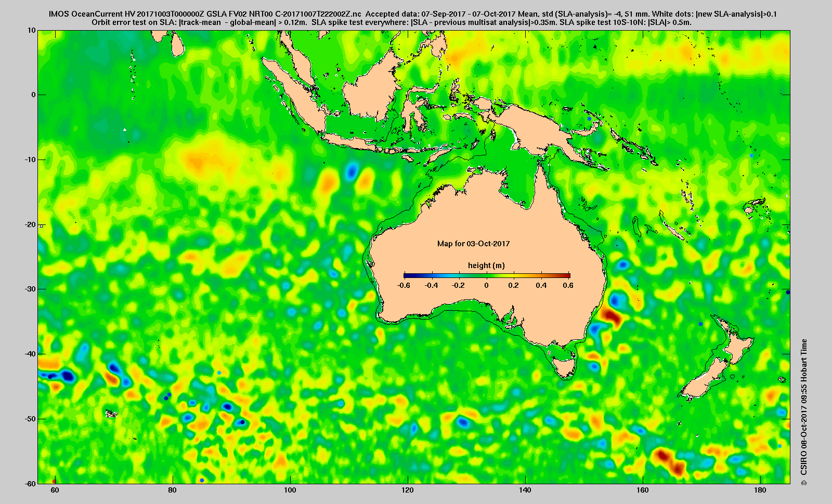This screenshot has height=504, width=832.
Task: Click the latitude axis label -30
Action: (x=30, y=289)
